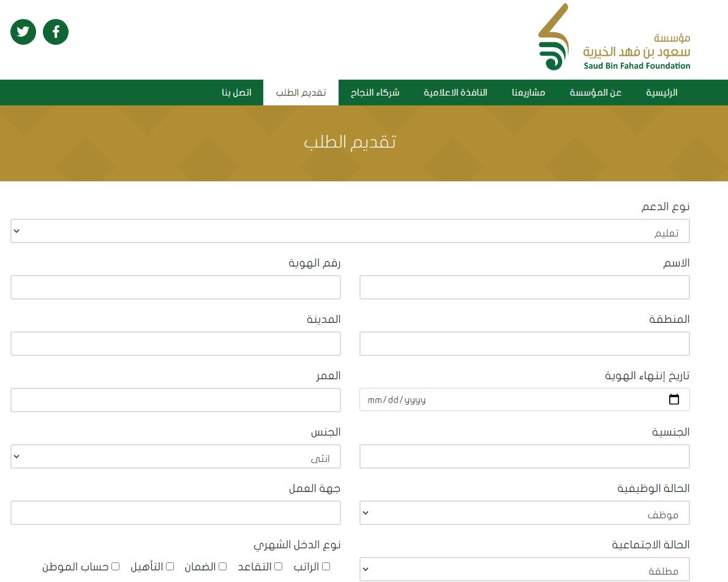Select the تقديم الطلب tab
The width and height of the screenshot is (728, 582).
tap(301, 93)
